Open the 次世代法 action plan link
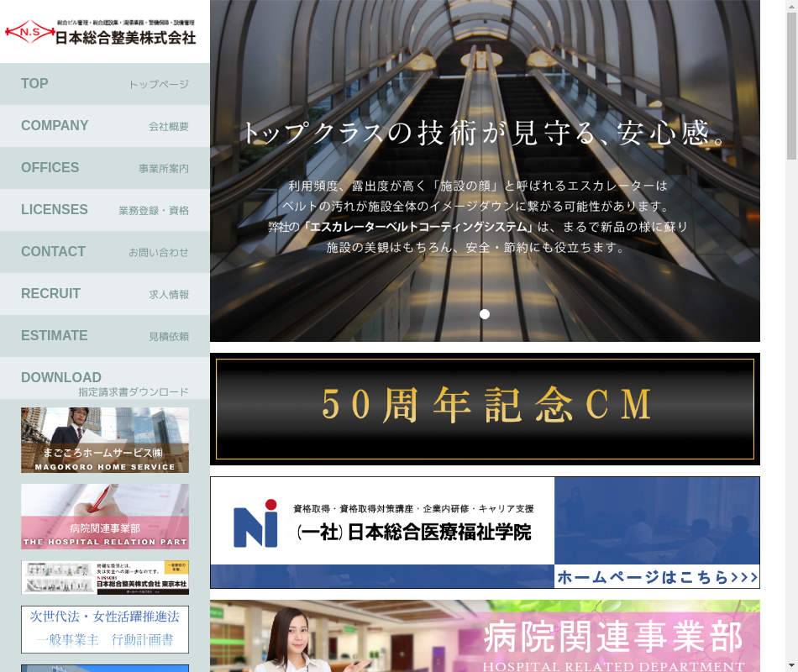Screen dimensions: 798x672 click(x=104, y=628)
